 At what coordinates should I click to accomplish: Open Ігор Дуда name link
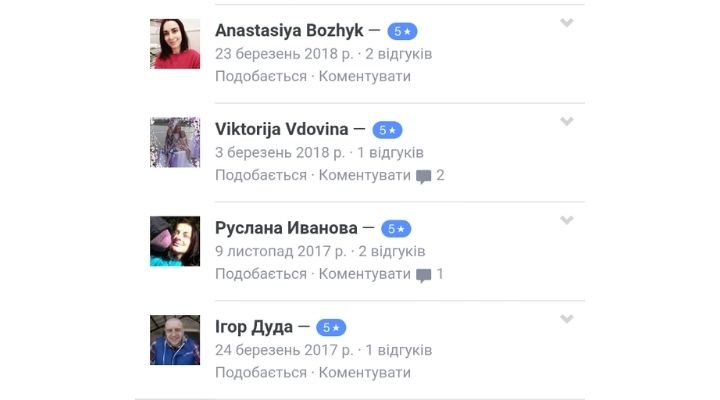254,327
